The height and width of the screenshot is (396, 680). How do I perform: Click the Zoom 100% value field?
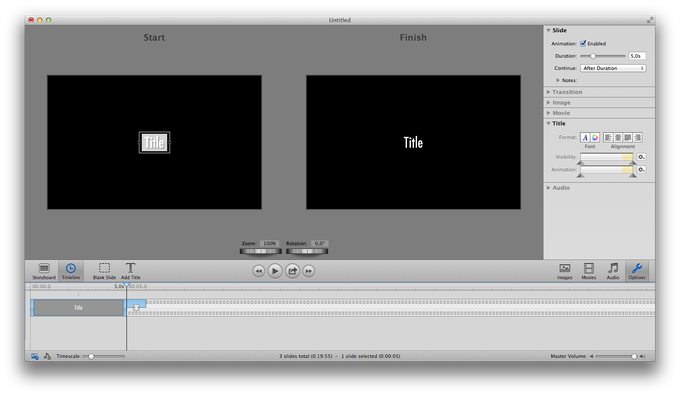click(270, 243)
